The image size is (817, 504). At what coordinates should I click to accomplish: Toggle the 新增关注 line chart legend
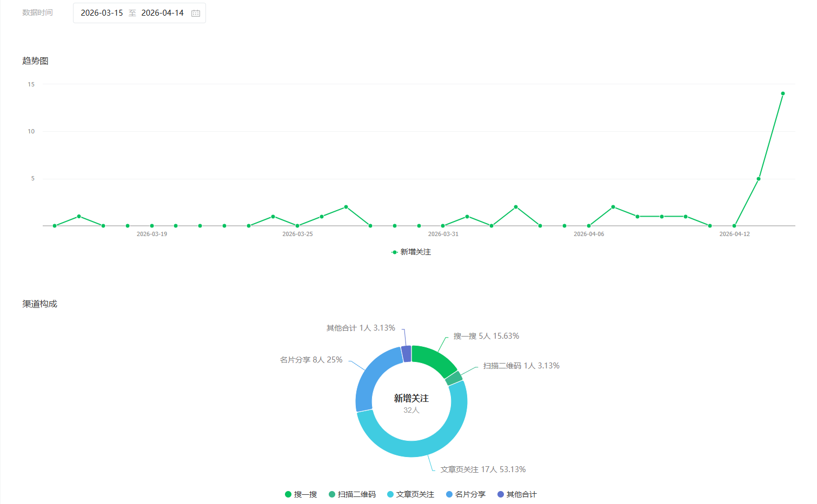pyautogui.click(x=411, y=252)
